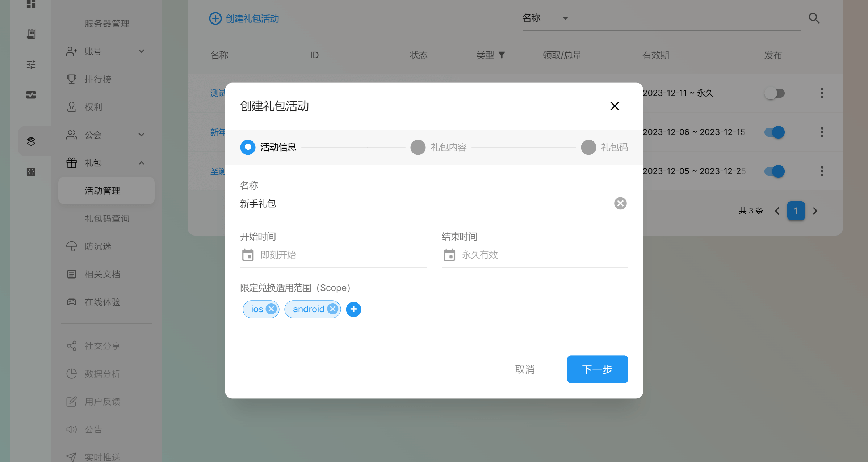Remove the ios scope tag
868x462 pixels.
point(271,309)
